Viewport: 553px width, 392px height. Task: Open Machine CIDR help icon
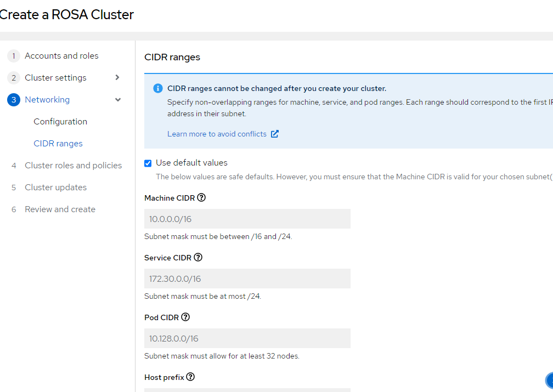click(201, 198)
